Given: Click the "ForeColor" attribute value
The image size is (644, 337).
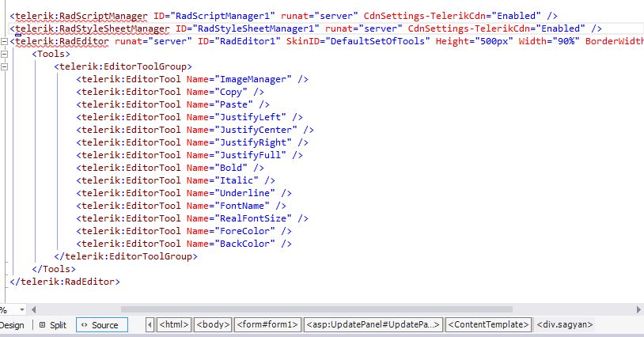Looking at the screenshot, I should click(x=244, y=231).
